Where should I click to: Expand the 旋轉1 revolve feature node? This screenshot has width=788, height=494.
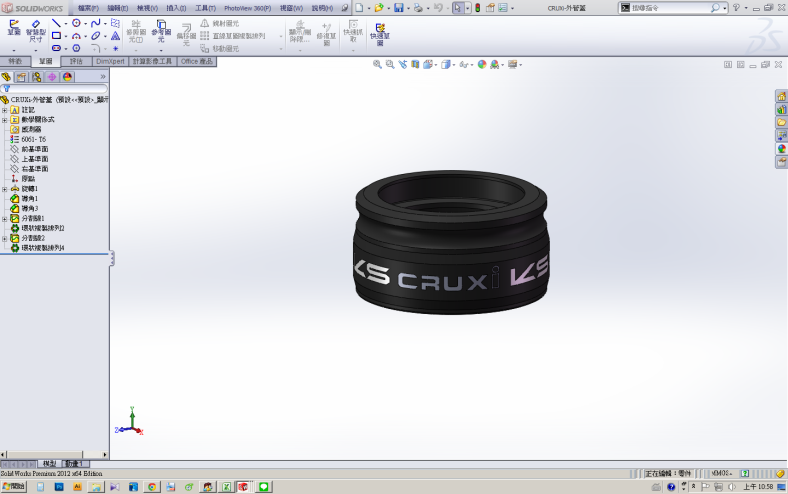coord(5,189)
